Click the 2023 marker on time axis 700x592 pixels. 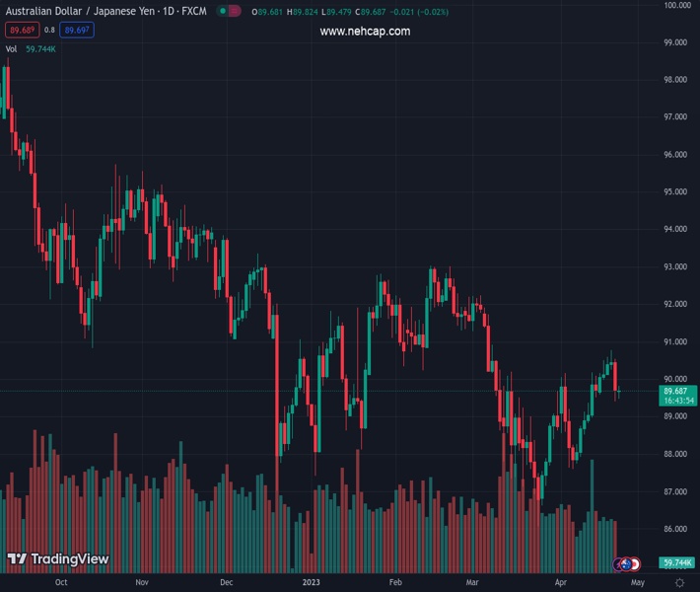[x=312, y=582]
